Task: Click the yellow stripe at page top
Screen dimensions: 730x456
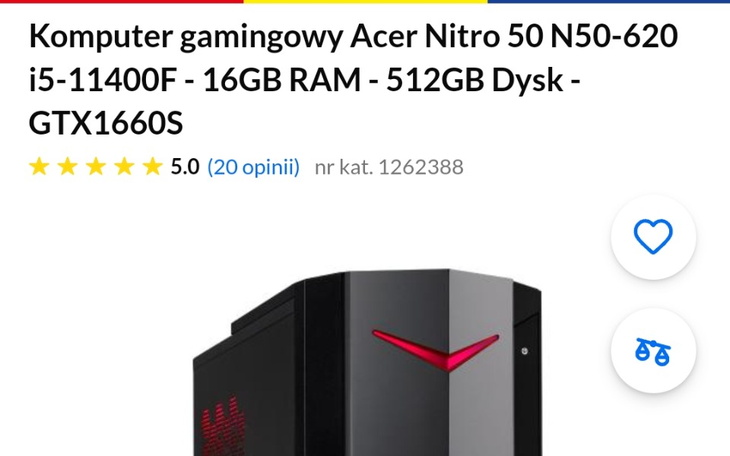Action: click(x=365, y=1)
